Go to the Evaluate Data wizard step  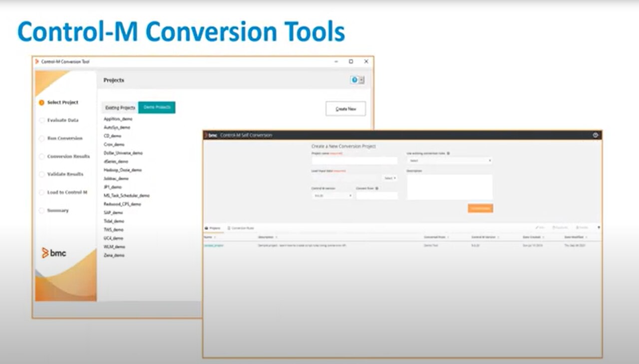click(x=59, y=120)
